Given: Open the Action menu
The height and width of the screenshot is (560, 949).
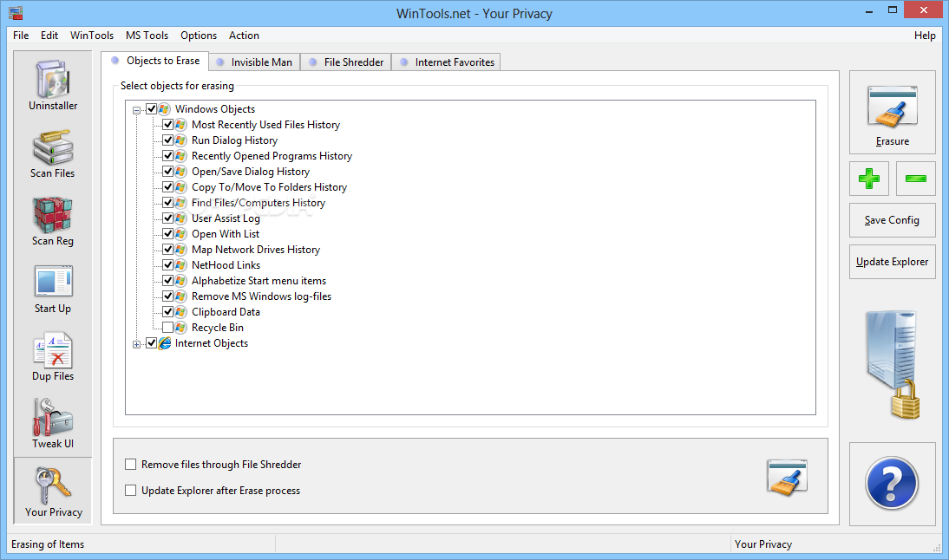Looking at the screenshot, I should point(244,35).
